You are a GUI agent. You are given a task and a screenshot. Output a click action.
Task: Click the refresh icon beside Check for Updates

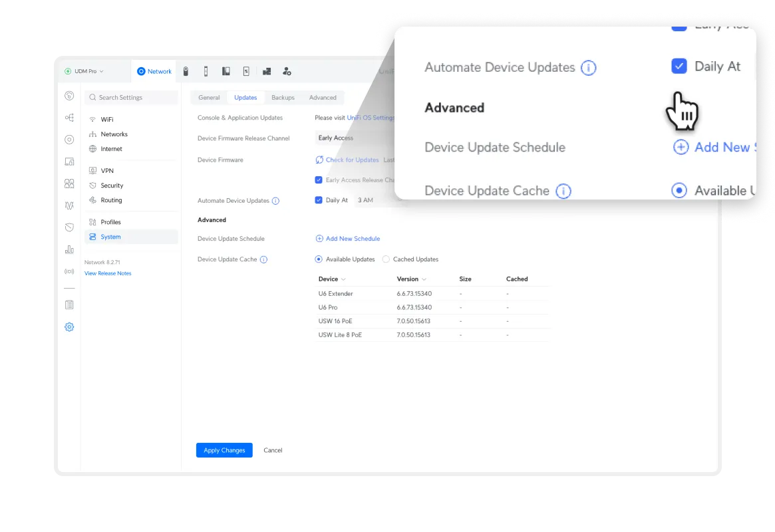(x=319, y=160)
